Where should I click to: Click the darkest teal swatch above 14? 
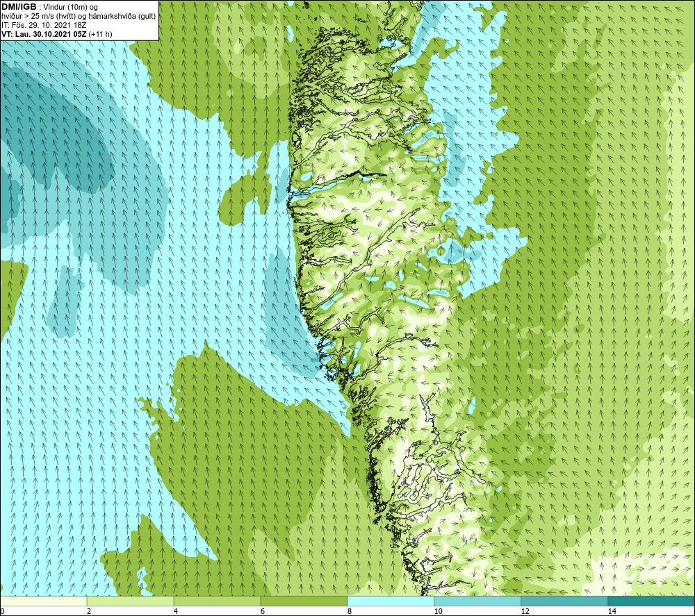[651, 601]
